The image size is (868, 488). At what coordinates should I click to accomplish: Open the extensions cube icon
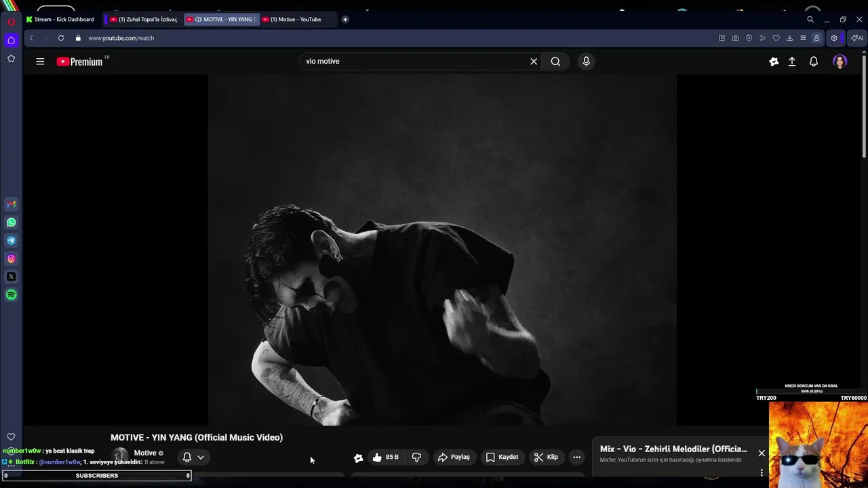tap(834, 38)
